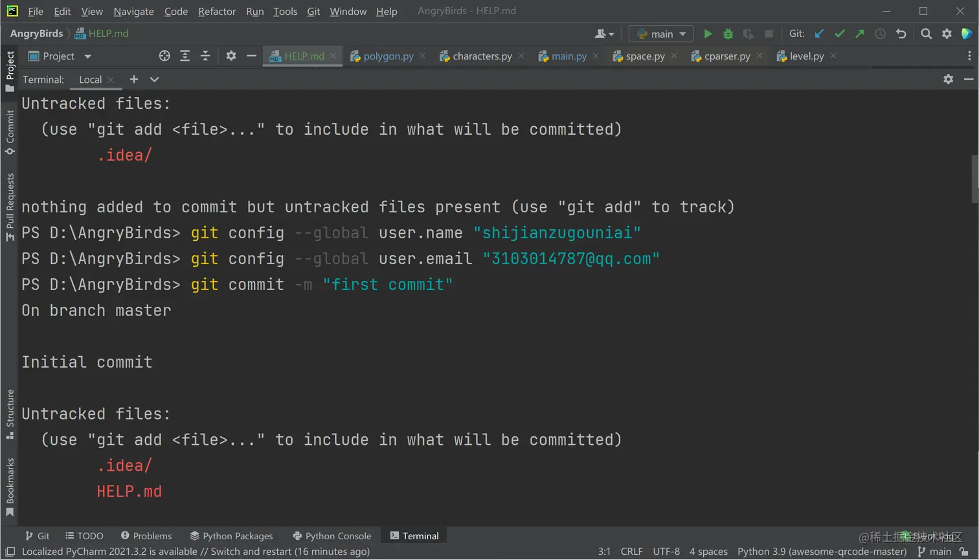Image resolution: width=979 pixels, height=560 pixels.
Task: Click the AngryBirds breadcrumb in the navigation bar
Action: tap(37, 34)
